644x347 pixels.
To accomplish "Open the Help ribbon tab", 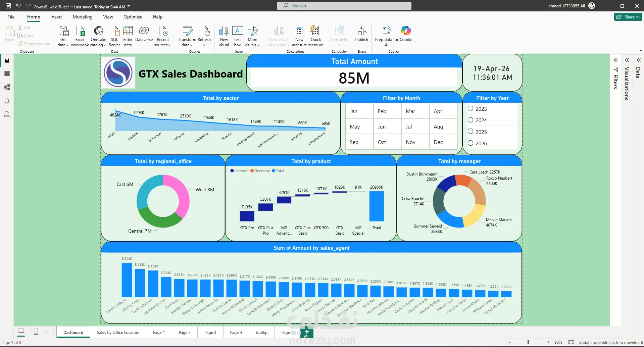I will (x=158, y=17).
